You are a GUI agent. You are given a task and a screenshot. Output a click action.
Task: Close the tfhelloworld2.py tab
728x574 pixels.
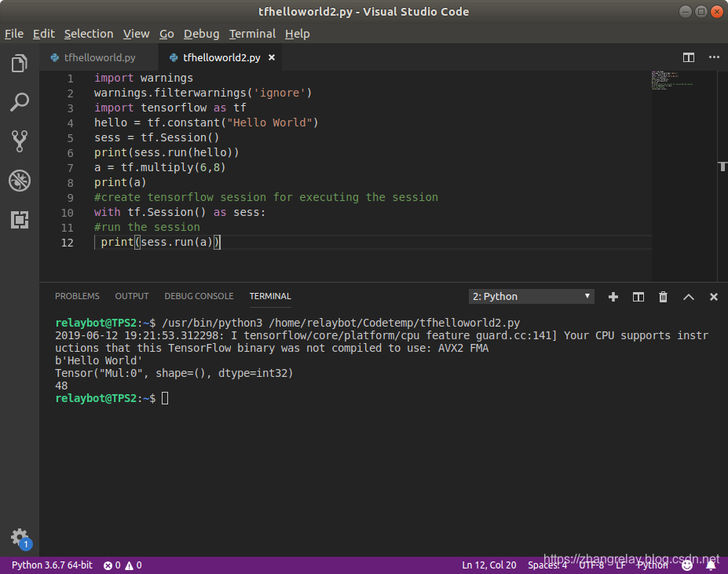[272, 57]
